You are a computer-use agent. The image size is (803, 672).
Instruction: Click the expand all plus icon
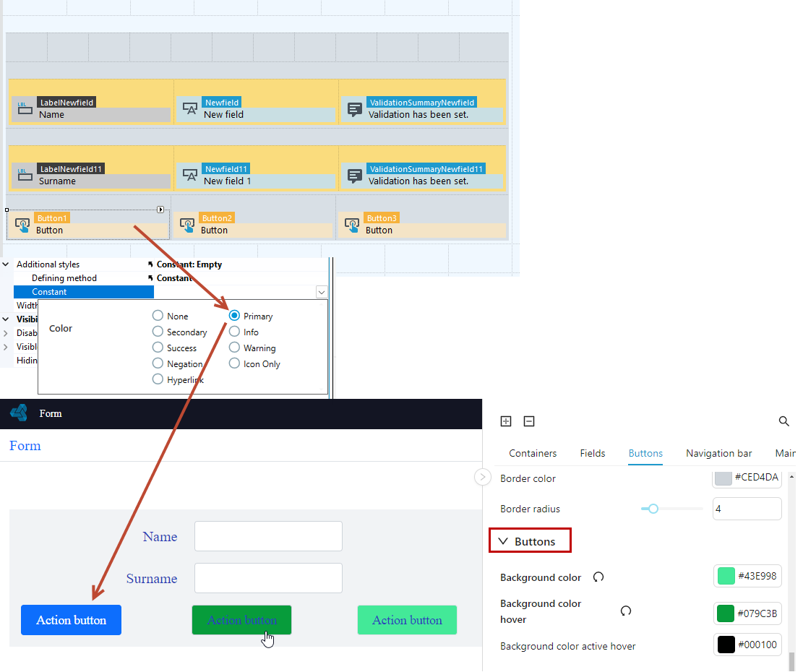point(505,421)
